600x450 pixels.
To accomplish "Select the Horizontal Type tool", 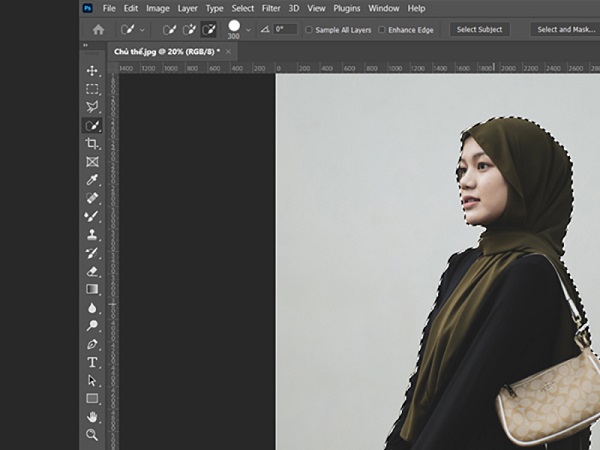I will 92,362.
